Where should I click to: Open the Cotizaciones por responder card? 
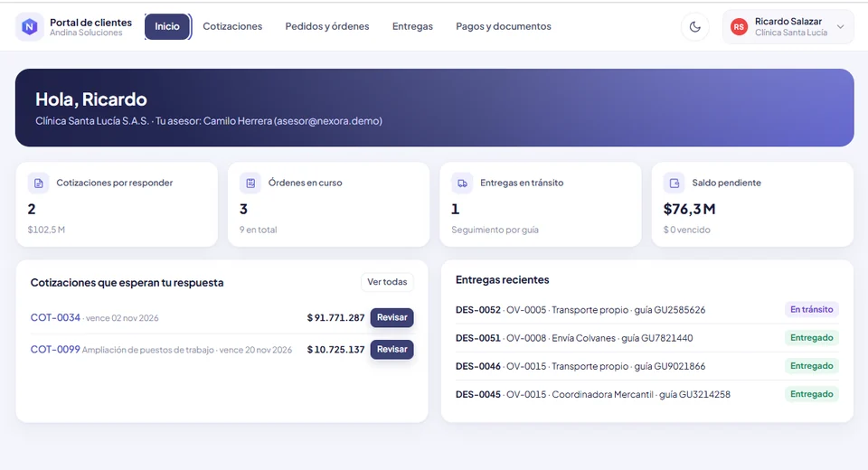click(117, 204)
